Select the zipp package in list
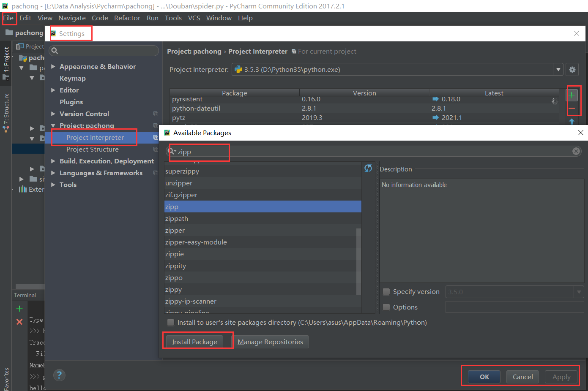 pyautogui.click(x=263, y=207)
